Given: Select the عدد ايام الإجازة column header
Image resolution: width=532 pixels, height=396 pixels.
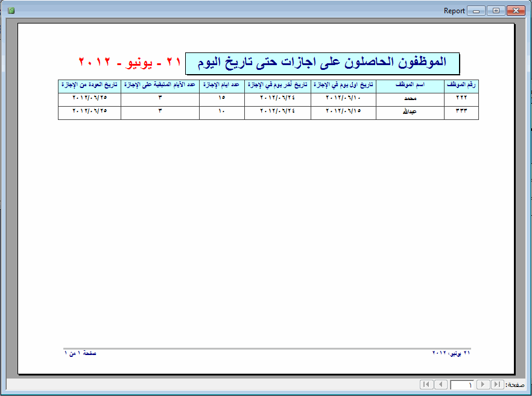Looking at the screenshot, I should click(x=221, y=86).
